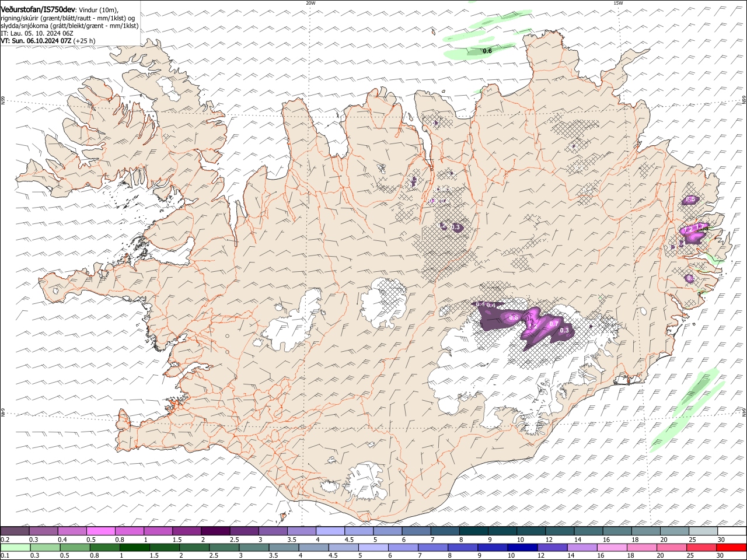
Task: Select the bright red 30 swatch in bottom legend
Action: click(x=731, y=547)
